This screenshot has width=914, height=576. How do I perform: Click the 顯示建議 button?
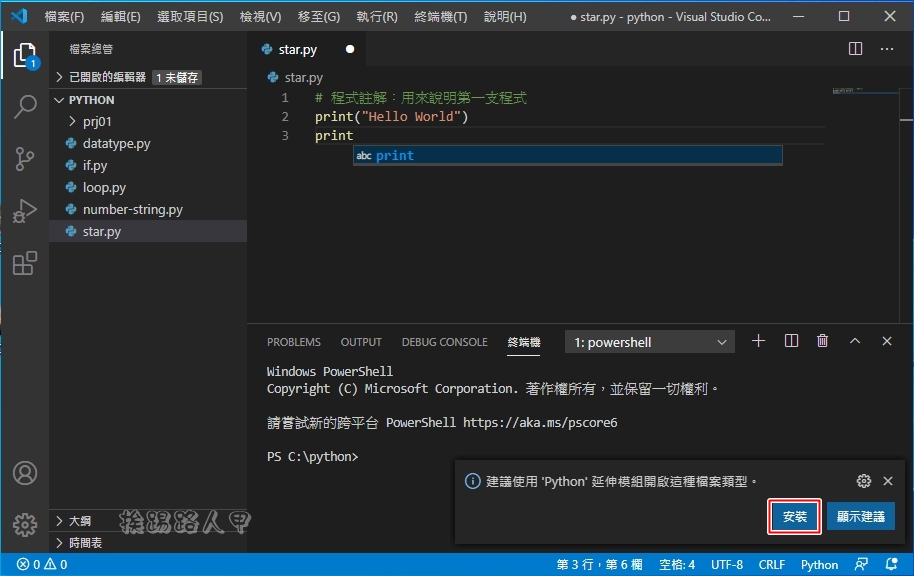click(x=861, y=517)
